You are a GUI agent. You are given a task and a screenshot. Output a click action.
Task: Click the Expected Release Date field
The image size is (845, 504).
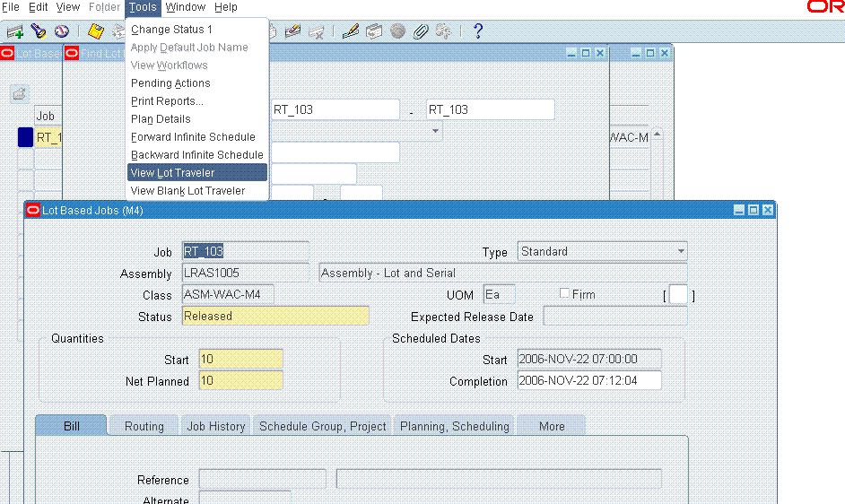click(x=614, y=316)
